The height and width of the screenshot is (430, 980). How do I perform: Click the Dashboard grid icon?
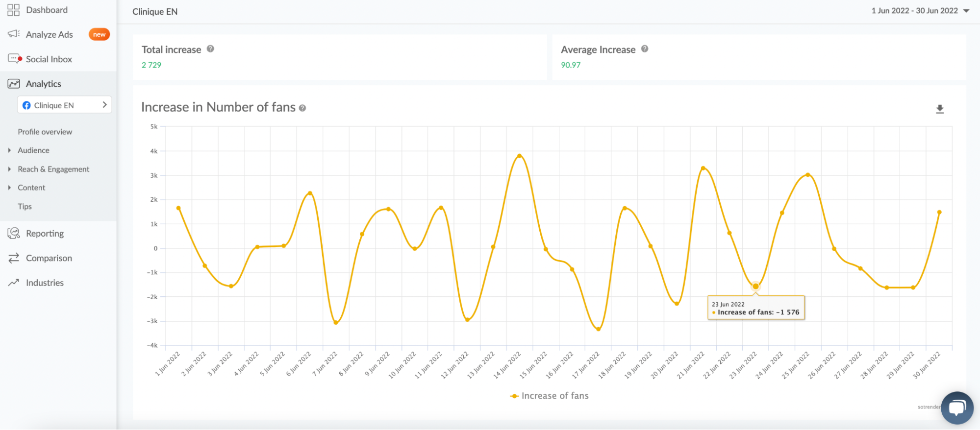[13, 10]
